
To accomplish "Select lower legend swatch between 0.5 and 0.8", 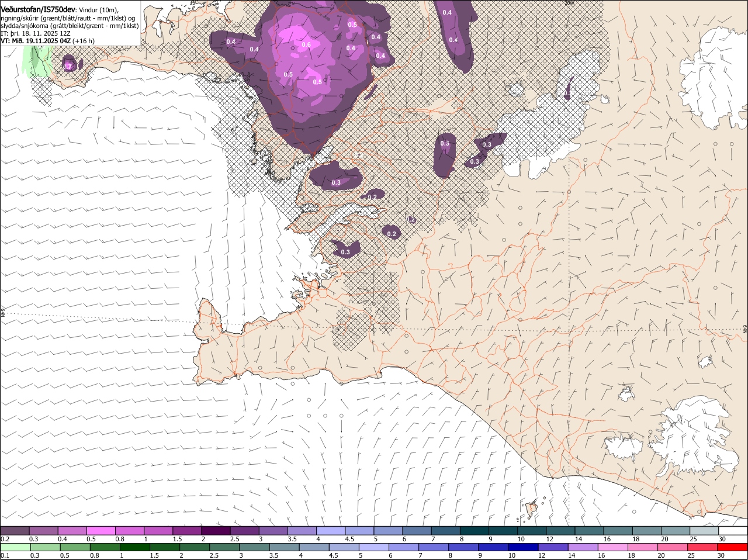I will [x=75, y=547].
